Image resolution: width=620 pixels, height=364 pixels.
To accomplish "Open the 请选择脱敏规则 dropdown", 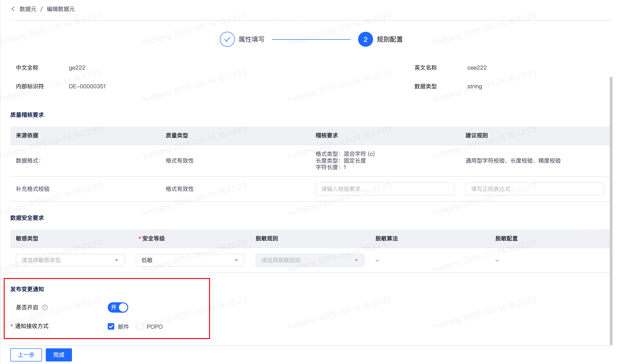I will coord(310,260).
